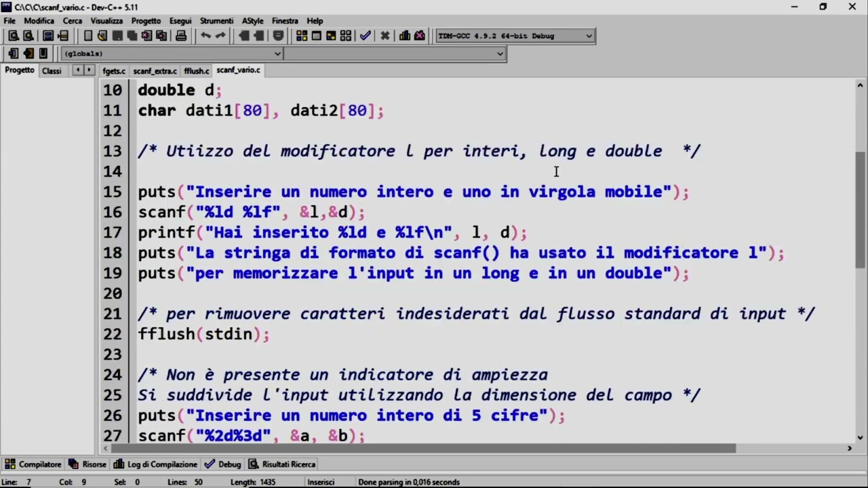Click the Compile and Run toolbar icon
Image resolution: width=868 pixels, height=488 pixels.
click(331, 36)
